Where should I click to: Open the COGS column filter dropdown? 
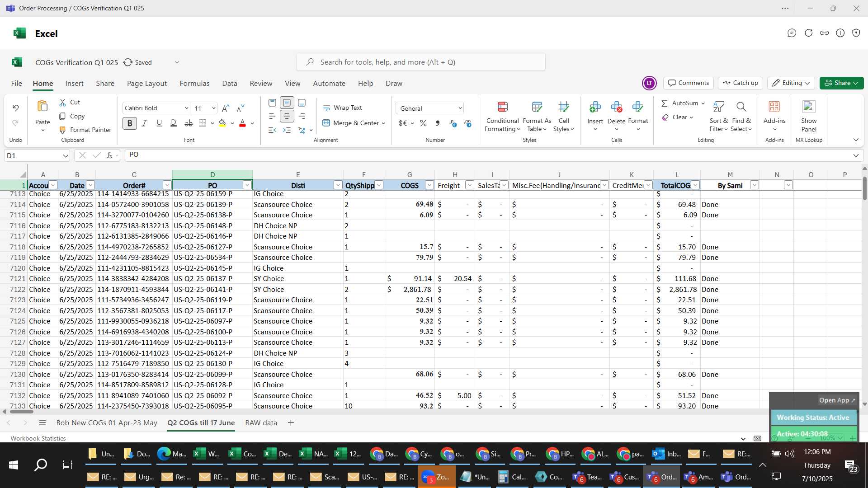click(429, 185)
